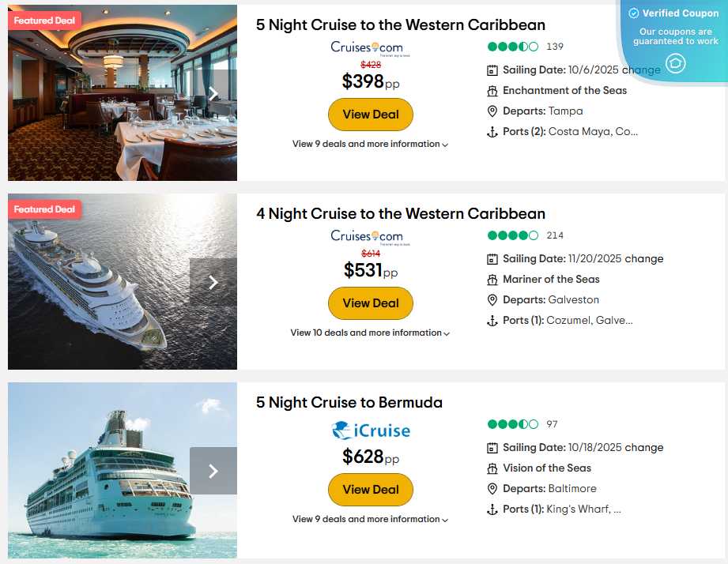Click the ship icon beside Mariner of the Seas
The width and height of the screenshot is (728, 564).
click(492, 279)
